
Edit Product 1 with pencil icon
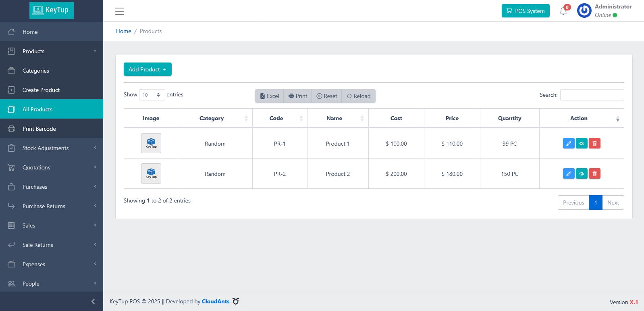(x=569, y=144)
